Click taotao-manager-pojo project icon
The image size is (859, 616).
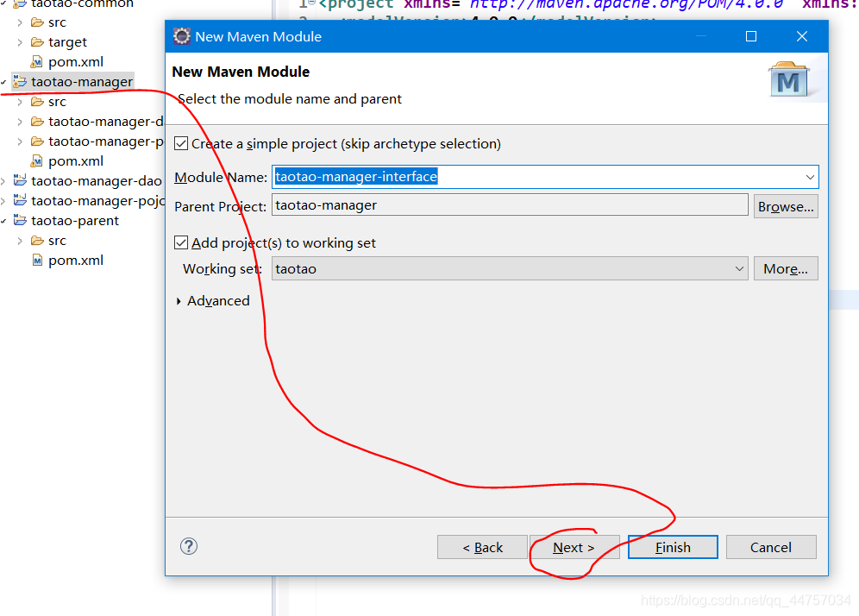(x=20, y=200)
